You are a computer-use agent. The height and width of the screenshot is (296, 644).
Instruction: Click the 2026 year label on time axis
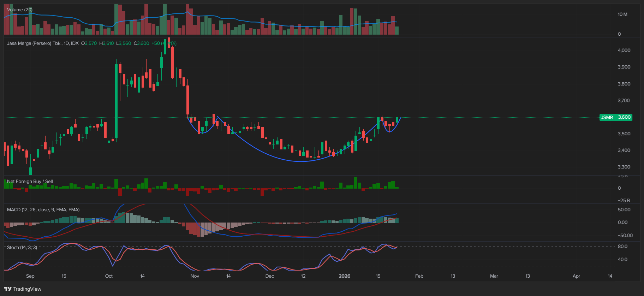[345, 276]
